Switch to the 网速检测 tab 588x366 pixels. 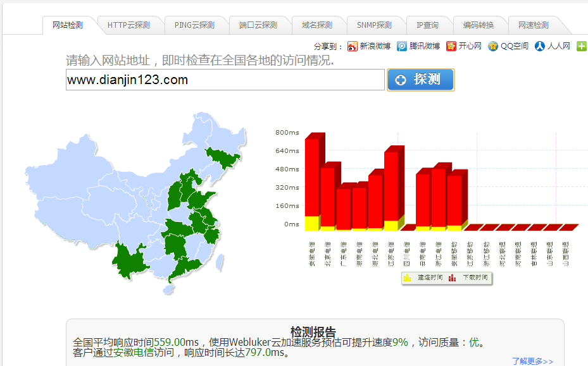click(x=533, y=25)
